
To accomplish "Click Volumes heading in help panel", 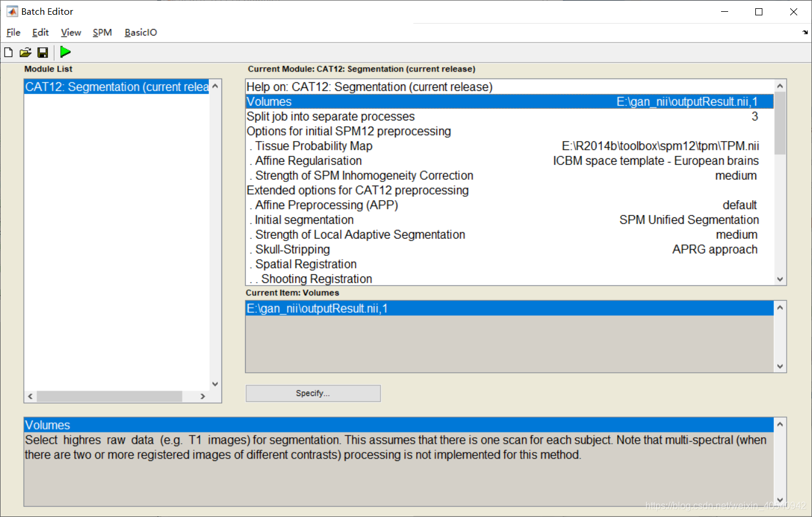I will click(x=399, y=425).
